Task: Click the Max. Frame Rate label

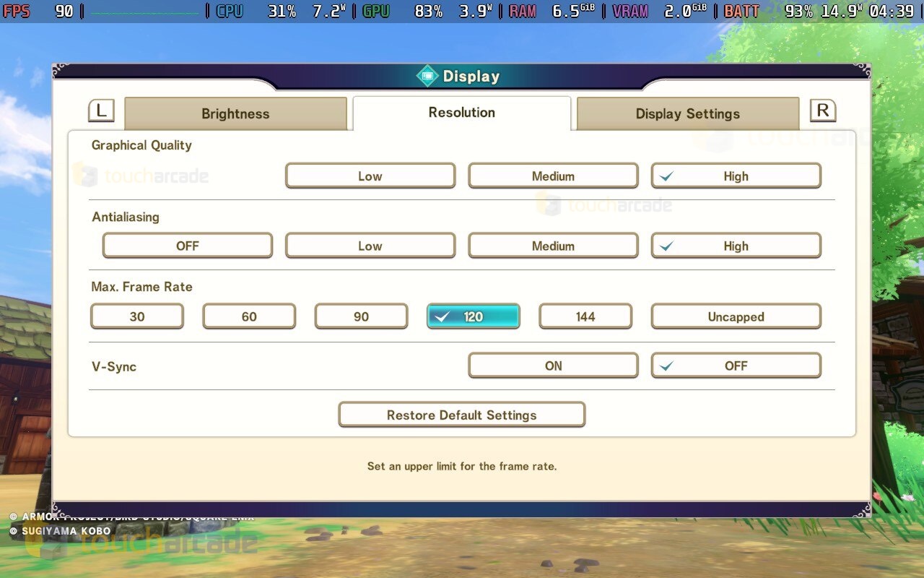Action: tap(141, 287)
